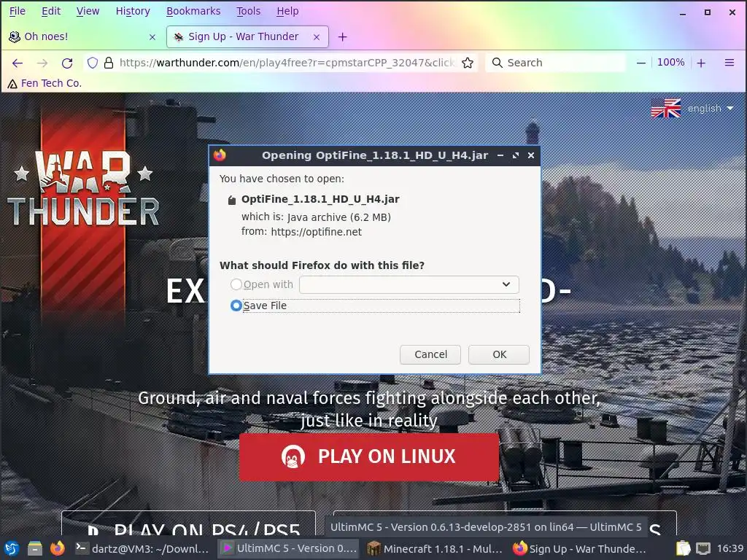Open the View menu
The image size is (747, 560).
[x=88, y=11]
